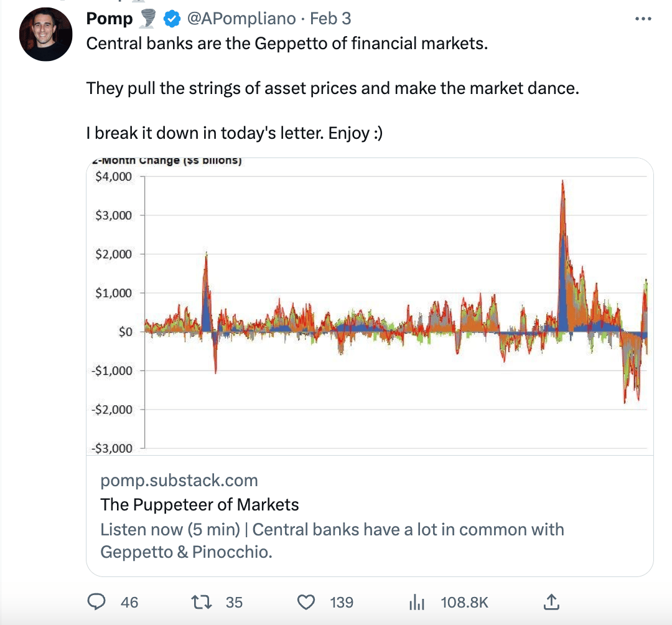Image resolution: width=672 pixels, height=625 pixels.
Task: Click the @APompliano handle
Action: coord(241,19)
